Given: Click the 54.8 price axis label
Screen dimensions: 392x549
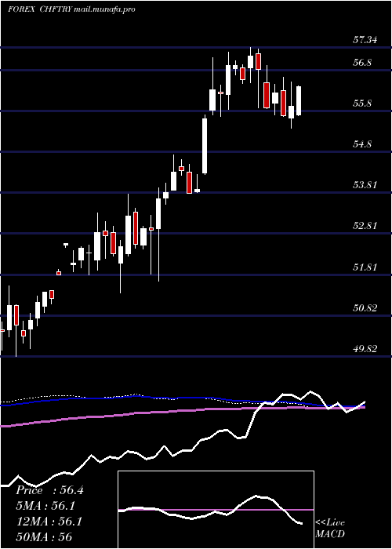Looking at the screenshot, I should 362,144.
